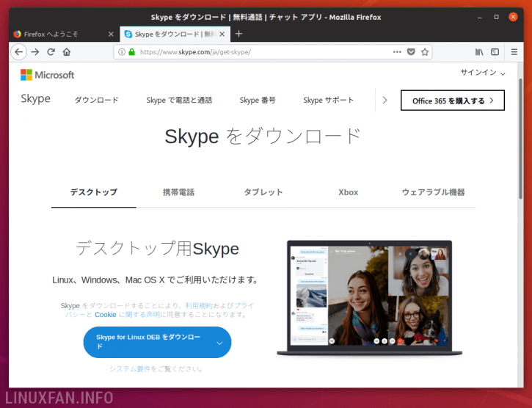
Task: Expand the サインイン dropdown
Action: [x=483, y=73]
